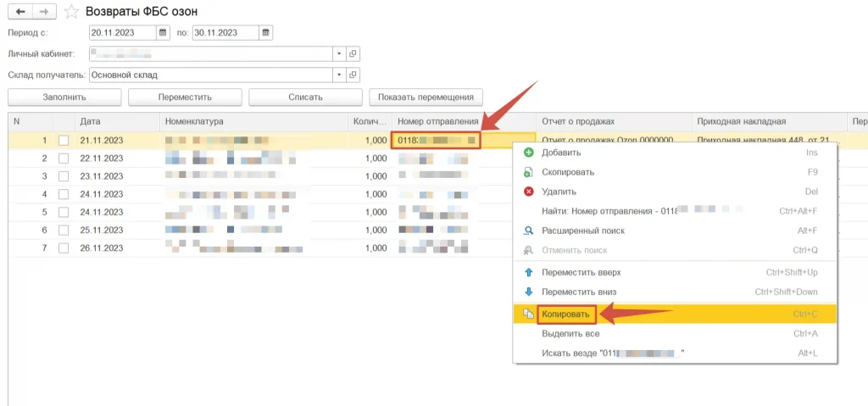Add the form to favorites with the star

pos(72,11)
